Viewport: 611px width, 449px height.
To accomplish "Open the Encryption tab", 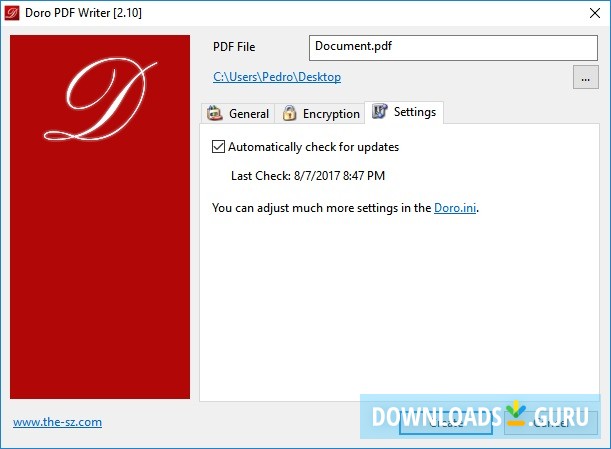I will pyautogui.click(x=320, y=113).
